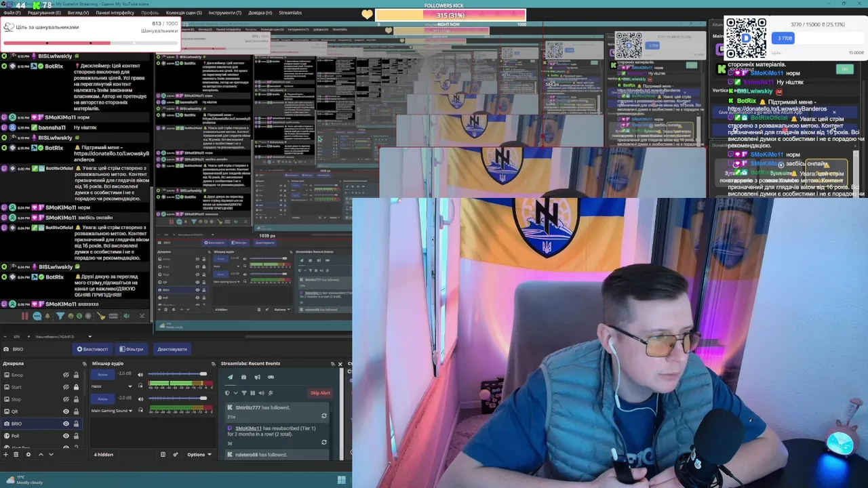Screen dimensions: 868x488
Task: Open the Довідка (H) menu
Action: click(x=260, y=13)
